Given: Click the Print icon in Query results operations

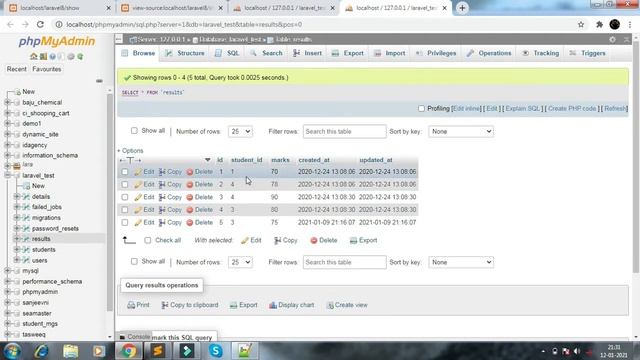Looking at the screenshot, I should point(131,305).
